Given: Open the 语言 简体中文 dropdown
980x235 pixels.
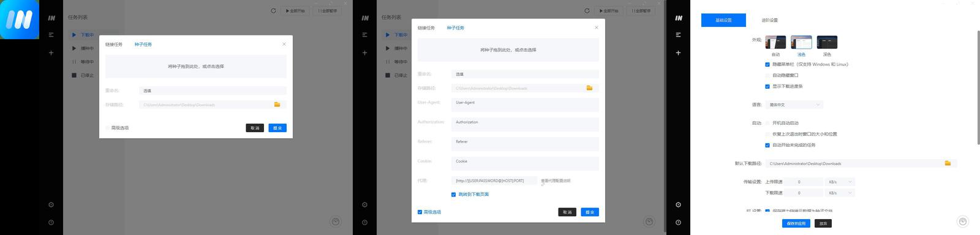Looking at the screenshot, I should tap(794, 105).
